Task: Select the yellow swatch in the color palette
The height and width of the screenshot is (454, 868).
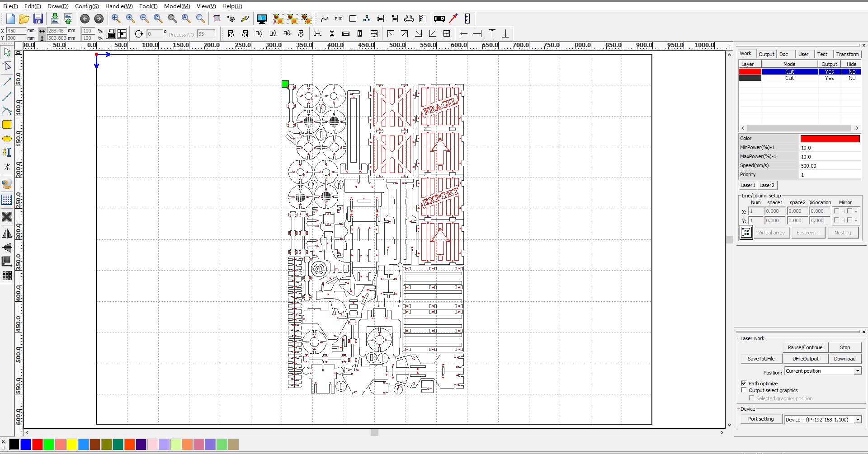Action: tap(71, 445)
